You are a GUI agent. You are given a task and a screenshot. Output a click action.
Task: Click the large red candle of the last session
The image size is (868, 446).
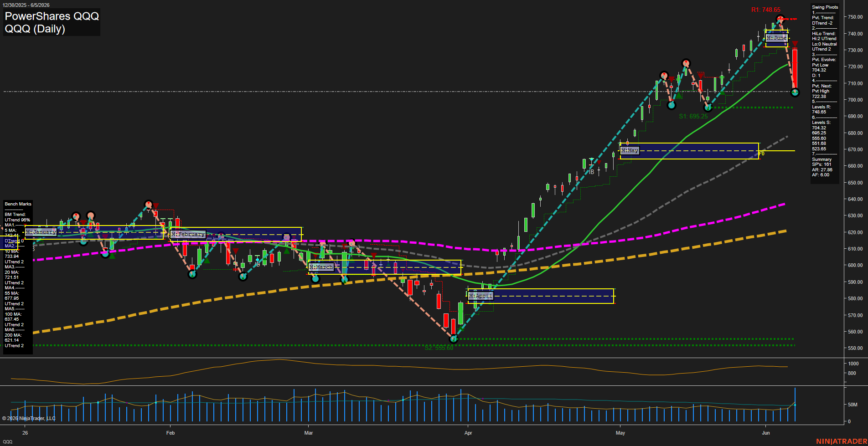[795, 69]
